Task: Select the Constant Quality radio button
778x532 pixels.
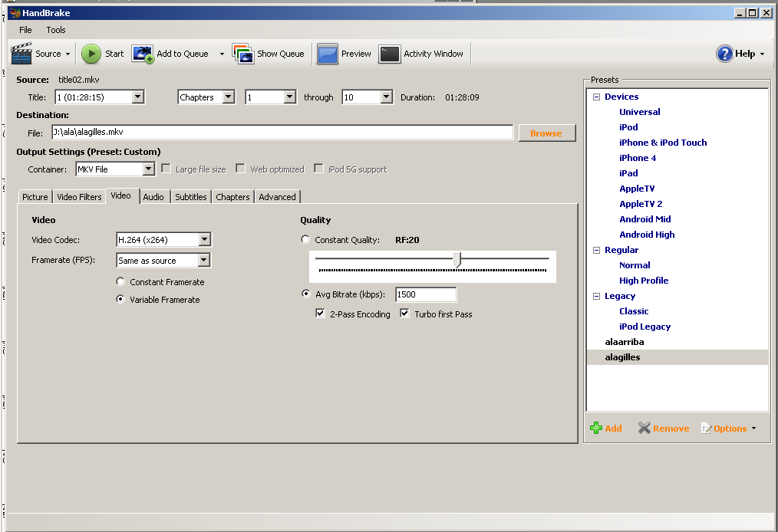Action: pos(305,239)
